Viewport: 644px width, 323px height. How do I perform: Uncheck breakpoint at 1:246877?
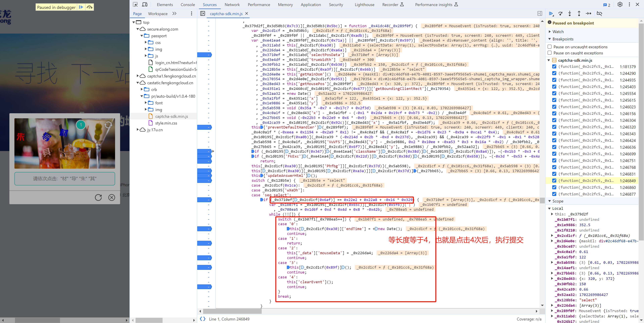[x=554, y=194]
